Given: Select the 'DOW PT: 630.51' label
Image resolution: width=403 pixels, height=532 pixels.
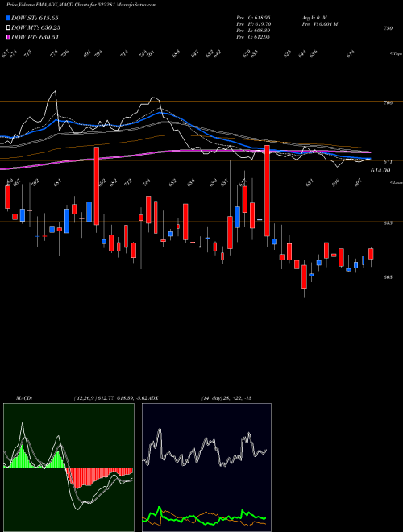Looking at the screenshot, I should click(x=35, y=37).
